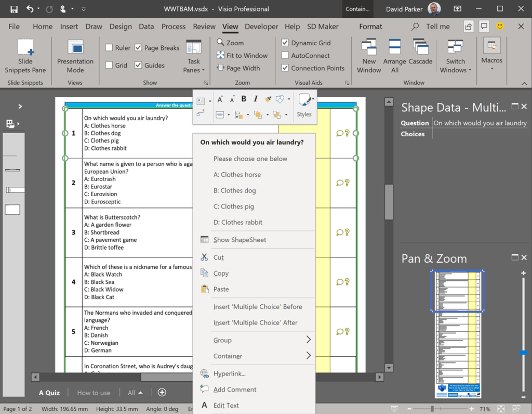
Task: Switch to the Developer ribbon tab
Action: pyautogui.click(x=261, y=27)
